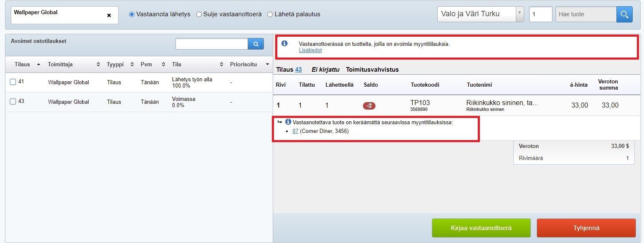Clear the Wallpaper Global supplier with the x
Screen dimensions: 644x243
[x=109, y=15]
